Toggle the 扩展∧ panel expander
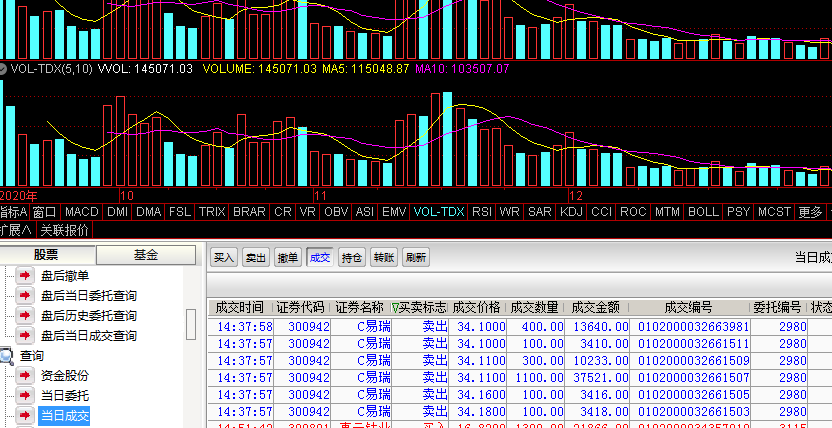Screen dimensions: 832x428 pos(17,230)
